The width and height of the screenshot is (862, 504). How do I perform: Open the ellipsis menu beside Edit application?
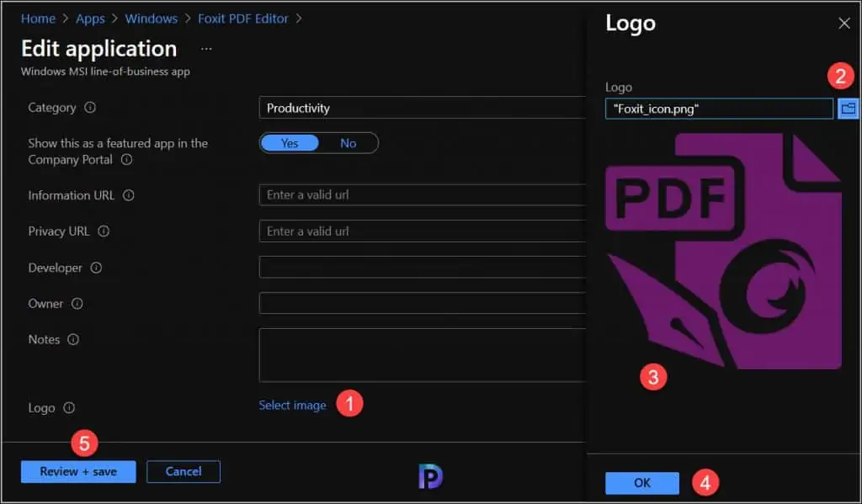pyautogui.click(x=206, y=49)
